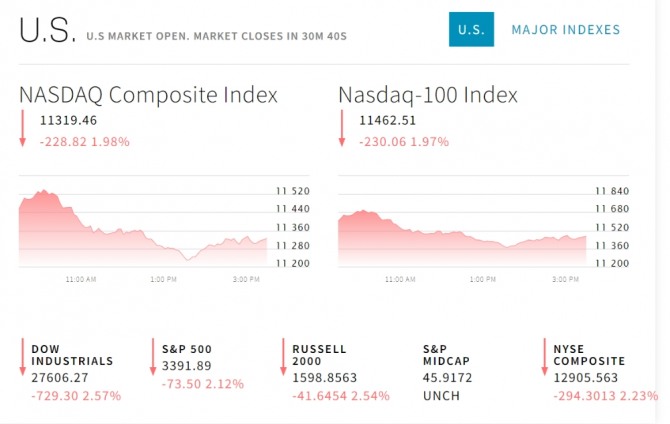Switch to the Major Indexes tab
Screen dimensions: 670x424
pyautogui.click(x=565, y=30)
